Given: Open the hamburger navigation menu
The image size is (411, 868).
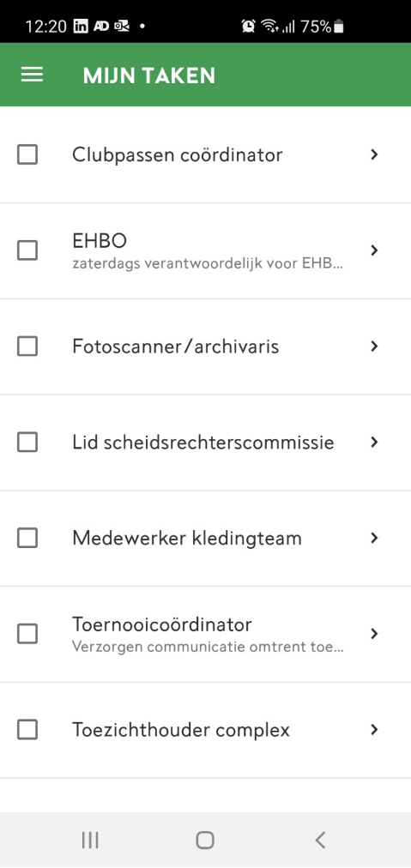Looking at the screenshot, I should pyautogui.click(x=32, y=75).
